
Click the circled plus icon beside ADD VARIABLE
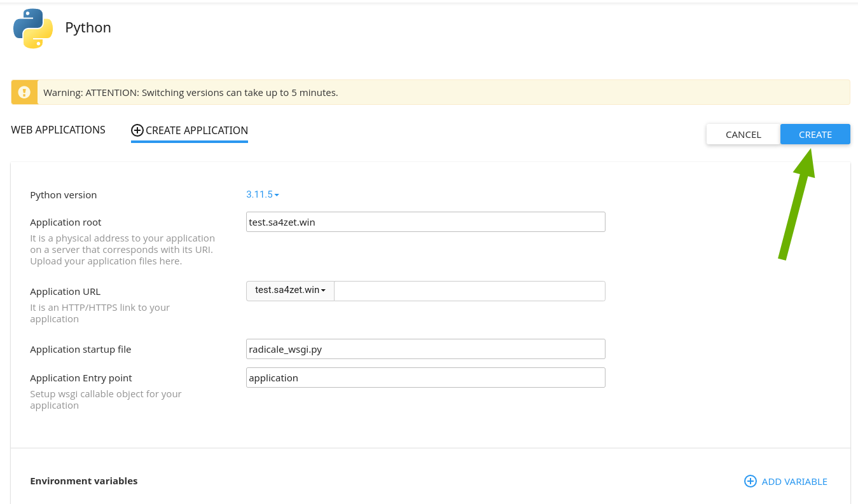click(751, 481)
